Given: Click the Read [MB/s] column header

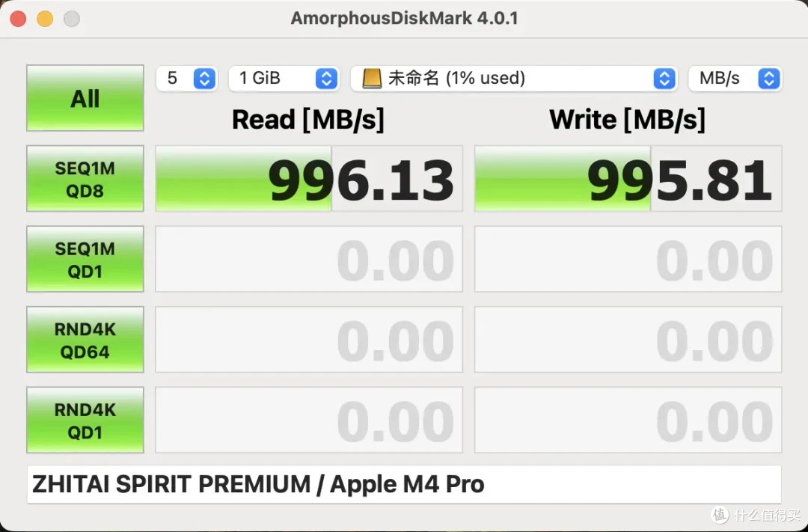Looking at the screenshot, I should click(308, 120).
